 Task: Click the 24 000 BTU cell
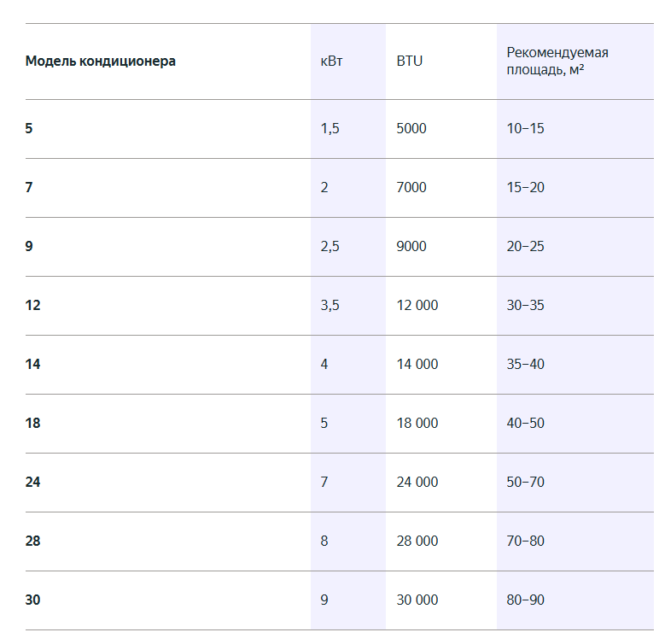(417, 483)
